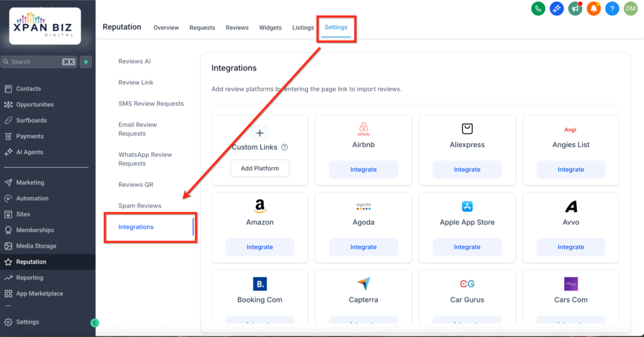The width and height of the screenshot is (644, 337).
Task: Select Spam Reviews in settings menu
Action: (x=140, y=206)
